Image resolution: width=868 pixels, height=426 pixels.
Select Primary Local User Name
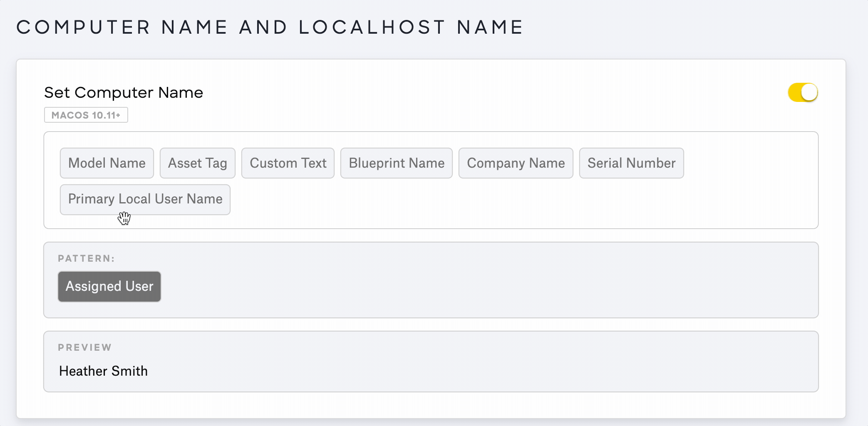145,199
